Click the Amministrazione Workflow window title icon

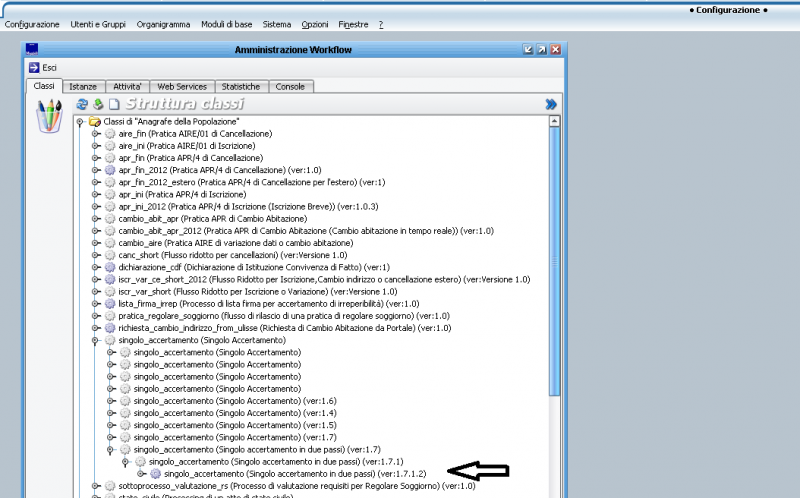click(32, 49)
